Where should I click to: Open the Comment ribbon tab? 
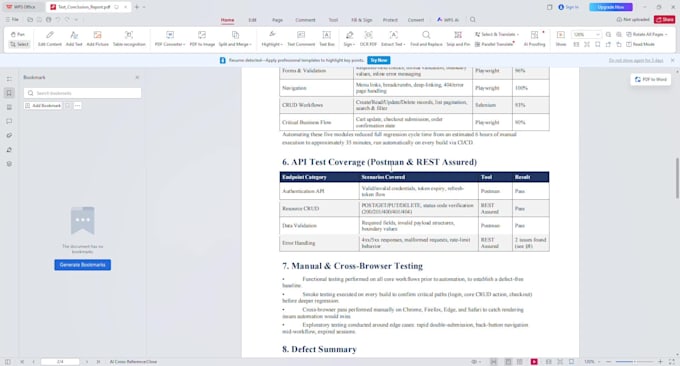(x=305, y=20)
